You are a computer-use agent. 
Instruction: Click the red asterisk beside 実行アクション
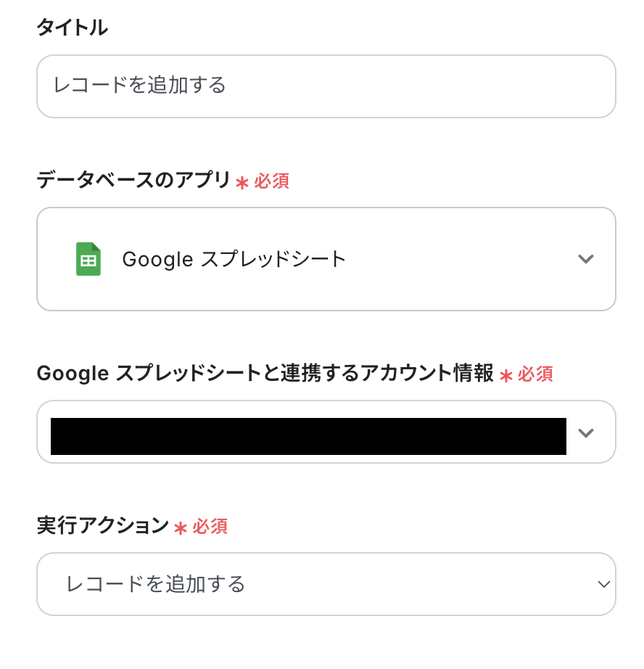tap(181, 528)
